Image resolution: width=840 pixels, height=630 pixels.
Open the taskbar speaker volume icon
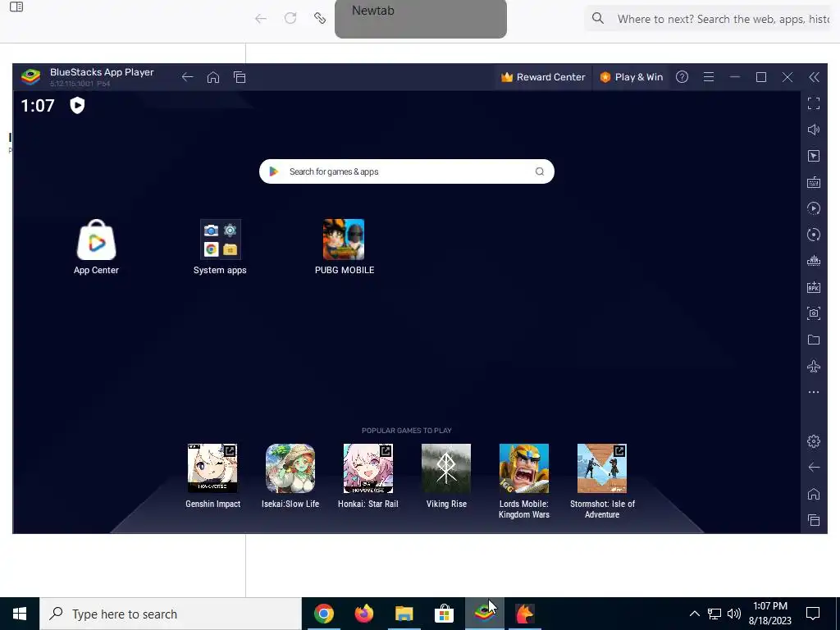tap(734, 614)
